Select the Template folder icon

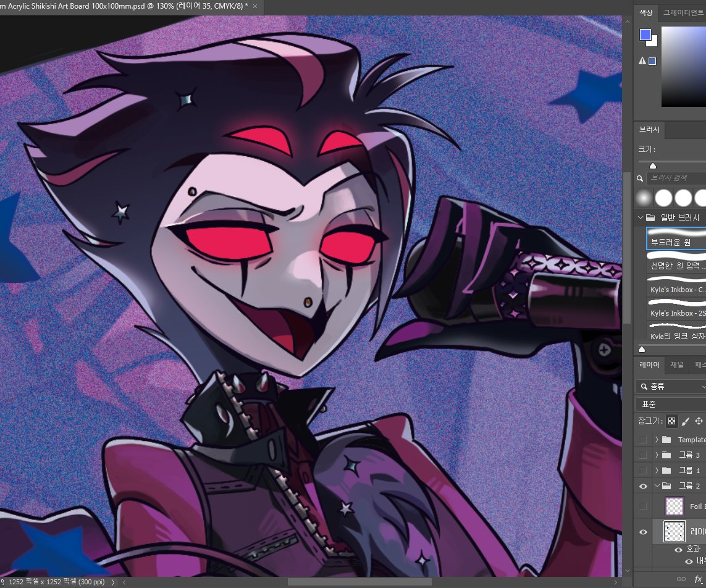click(x=667, y=439)
